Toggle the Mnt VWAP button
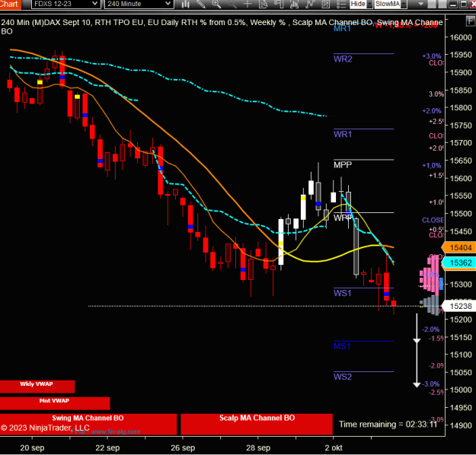476x455 pixels. click(x=55, y=403)
